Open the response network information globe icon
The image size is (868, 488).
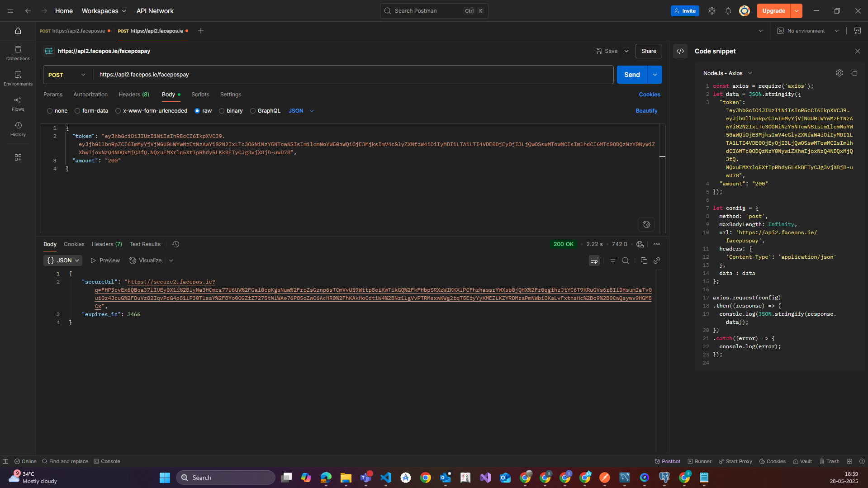pyautogui.click(x=640, y=244)
